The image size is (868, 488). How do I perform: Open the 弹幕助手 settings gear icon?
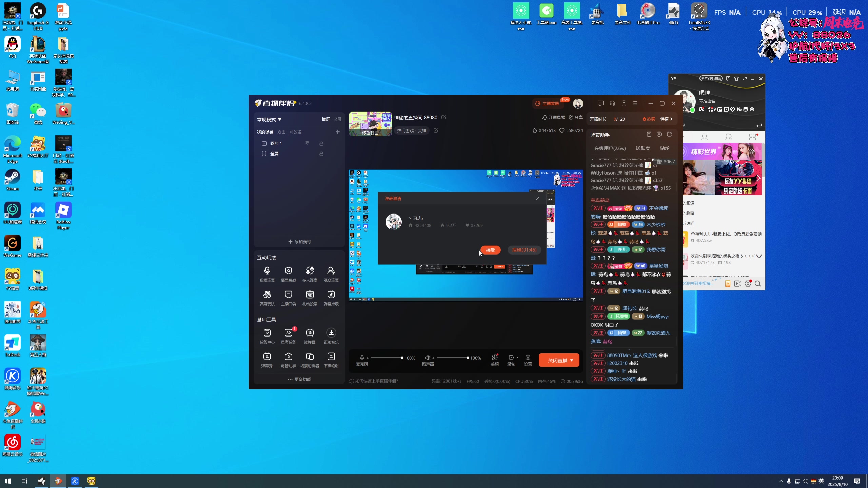pos(659,134)
